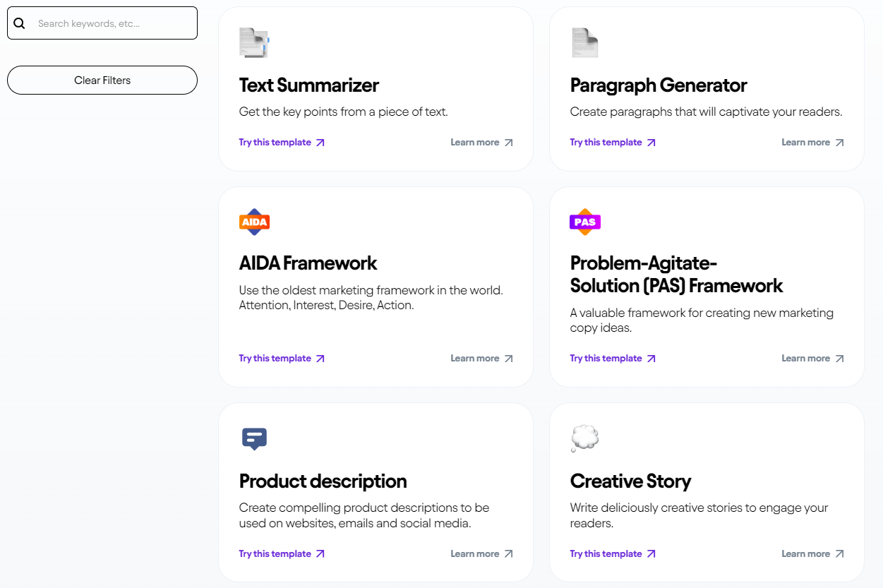Open the Creative Story card title
Image resolution: width=883 pixels, height=588 pixels.
click(630, 481)
